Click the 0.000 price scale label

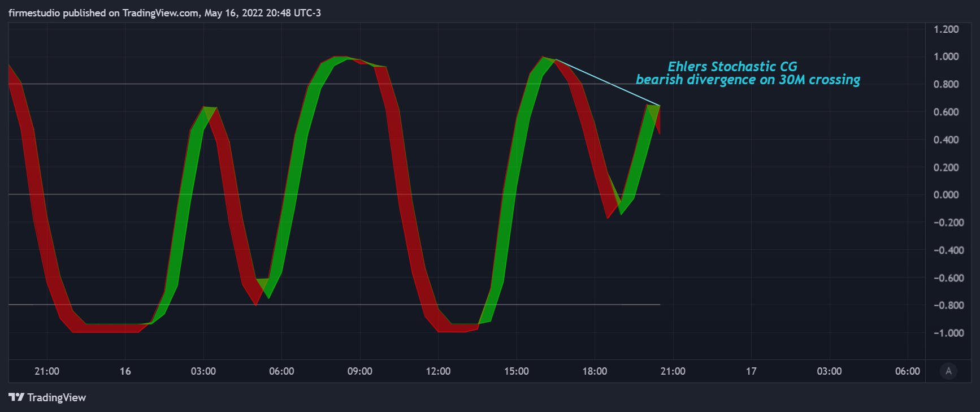[x=946, y=195]
